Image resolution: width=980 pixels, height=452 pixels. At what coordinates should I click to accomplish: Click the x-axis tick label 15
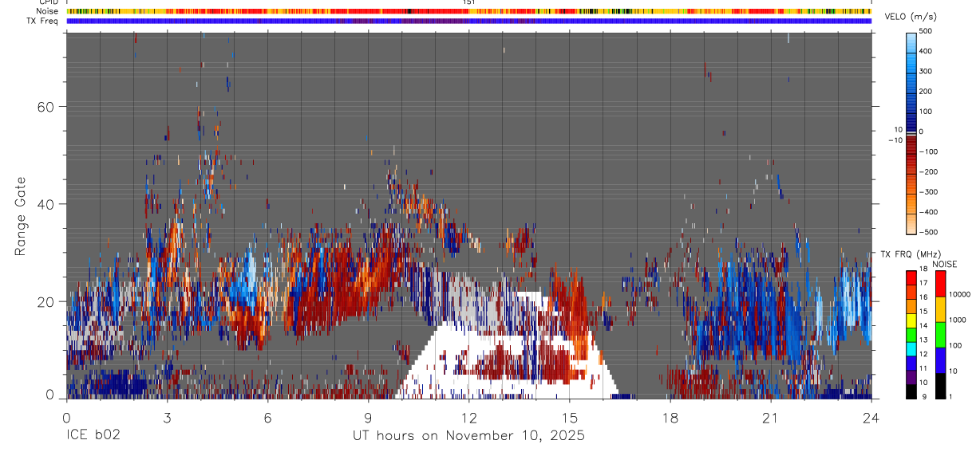(569, 418)
